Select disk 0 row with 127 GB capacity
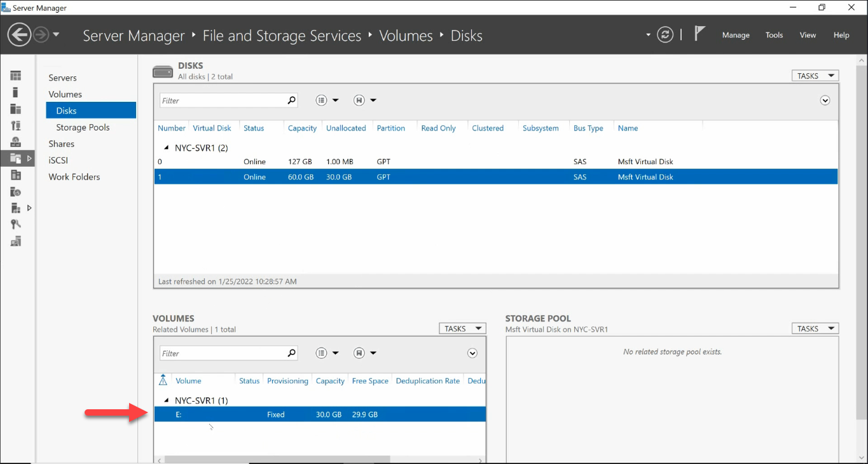The width and height of the screenshot is (868, 464). coord(495,162)
